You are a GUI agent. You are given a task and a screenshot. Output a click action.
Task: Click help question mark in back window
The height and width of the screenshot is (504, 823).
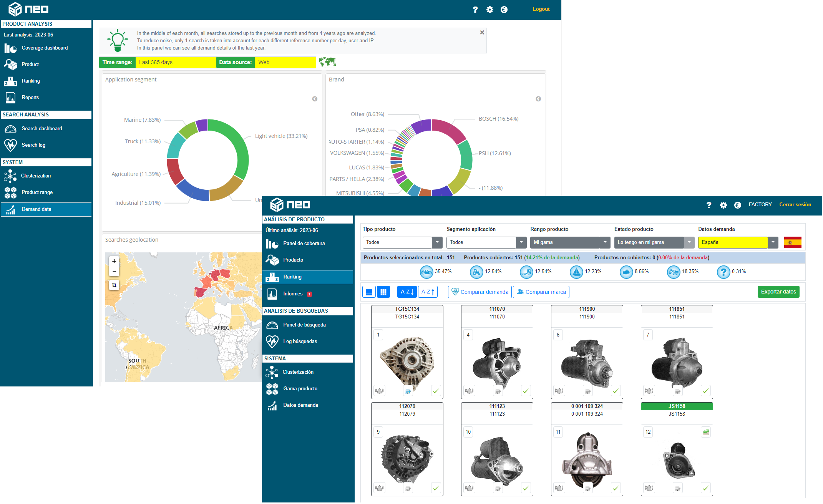tap(475, 10)
